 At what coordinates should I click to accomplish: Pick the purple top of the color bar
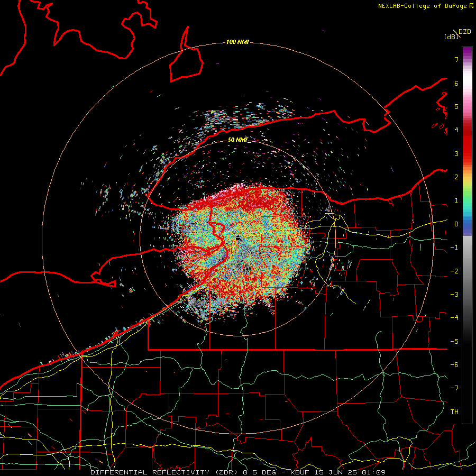coord(467,52)
